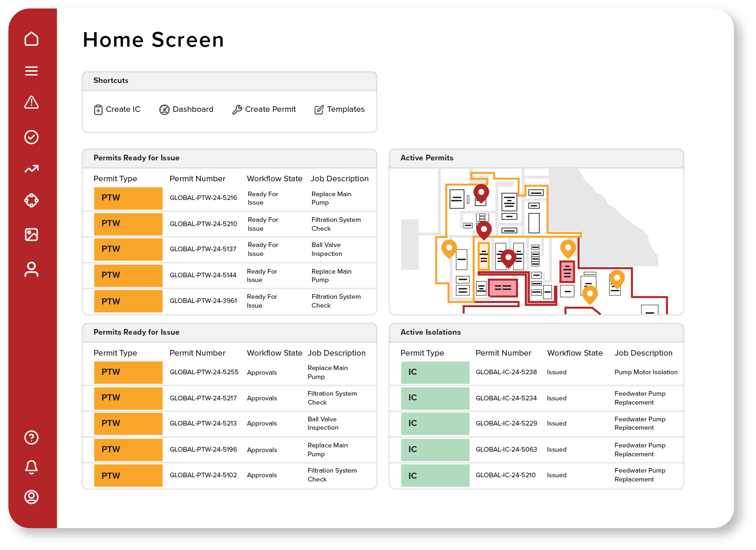Open the Templates shortcut

(340, 109)
